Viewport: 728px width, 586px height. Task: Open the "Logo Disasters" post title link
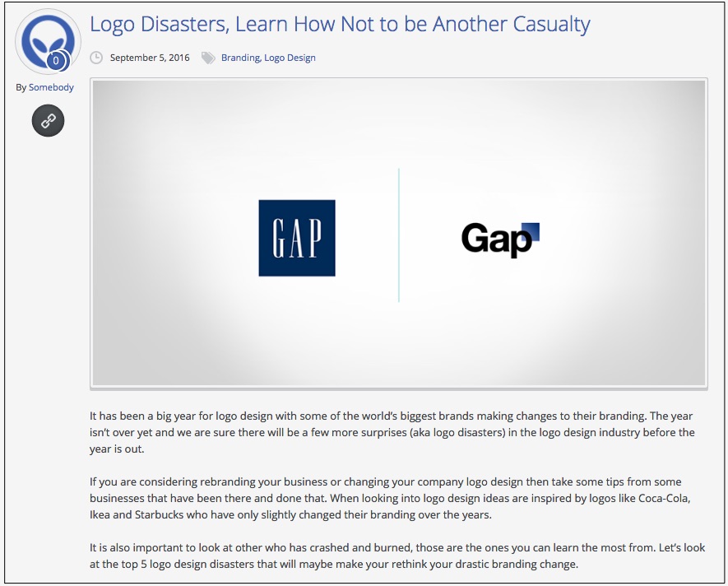point(340,25)
